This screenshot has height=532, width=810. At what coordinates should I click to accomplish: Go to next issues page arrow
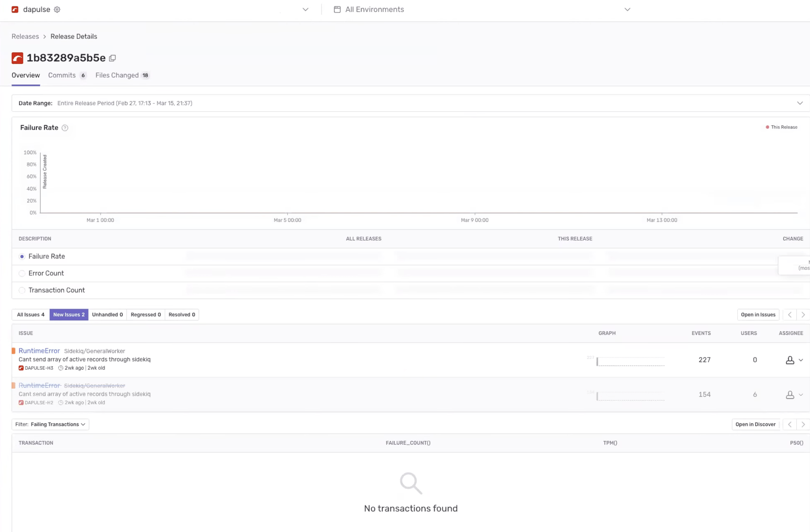click(x=803, y=315)
